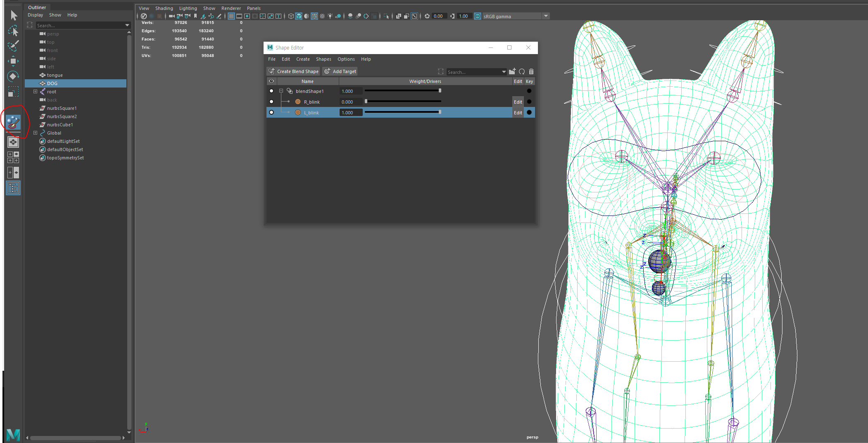Screen dimensions: 868x443
Task: Edit the exposure value field 0.00
Action: [x=439, y=16]
